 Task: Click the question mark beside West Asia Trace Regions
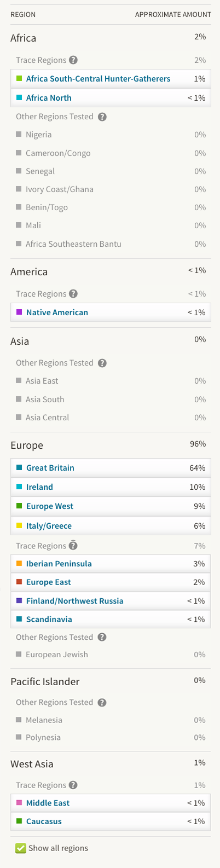click(74, 785)
